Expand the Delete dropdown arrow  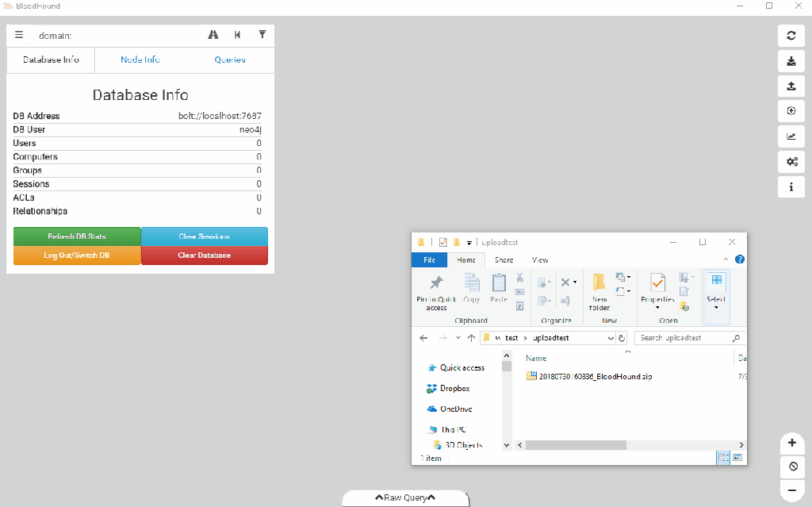click(575, 282)
